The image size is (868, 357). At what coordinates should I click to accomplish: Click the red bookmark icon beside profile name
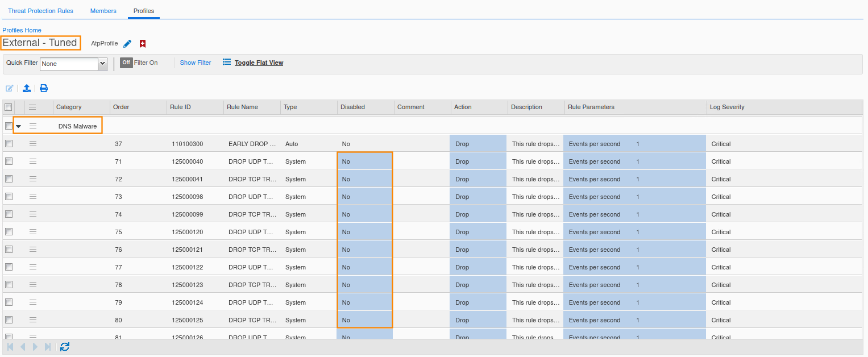pos(143,44)
